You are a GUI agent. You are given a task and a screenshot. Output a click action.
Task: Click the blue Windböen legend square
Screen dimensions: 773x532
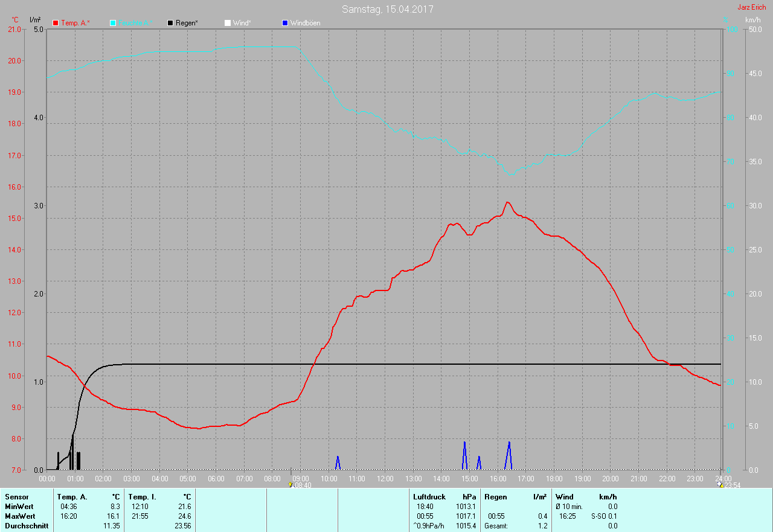coord(285,23)
